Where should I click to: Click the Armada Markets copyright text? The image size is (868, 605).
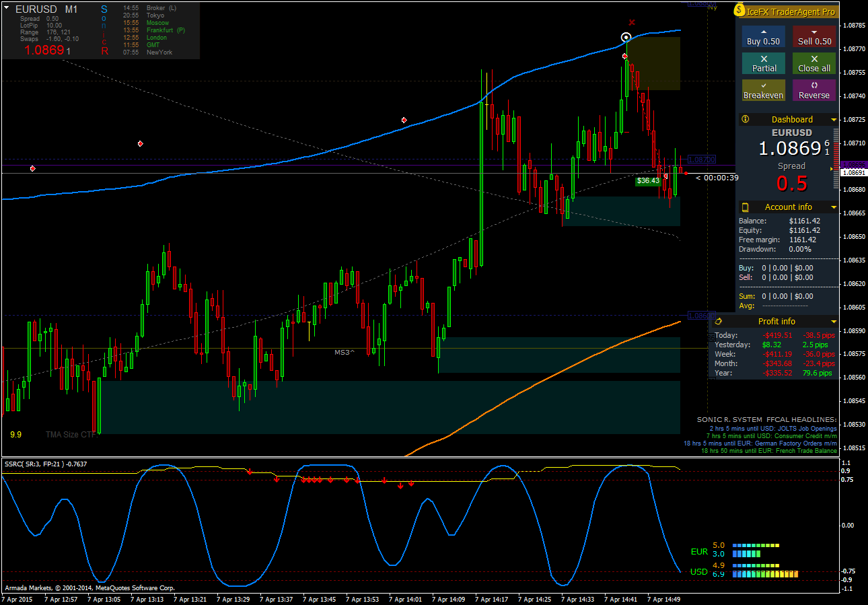[89, 588]
